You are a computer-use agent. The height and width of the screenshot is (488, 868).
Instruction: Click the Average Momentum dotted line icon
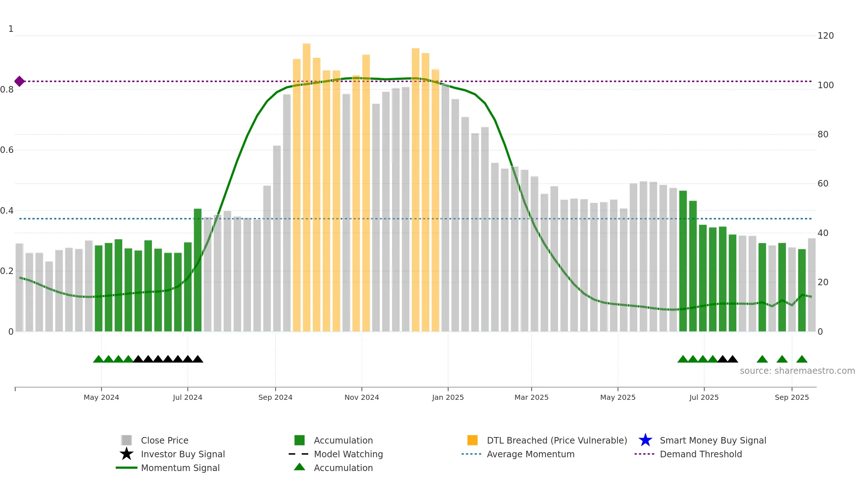click(472, 454)
